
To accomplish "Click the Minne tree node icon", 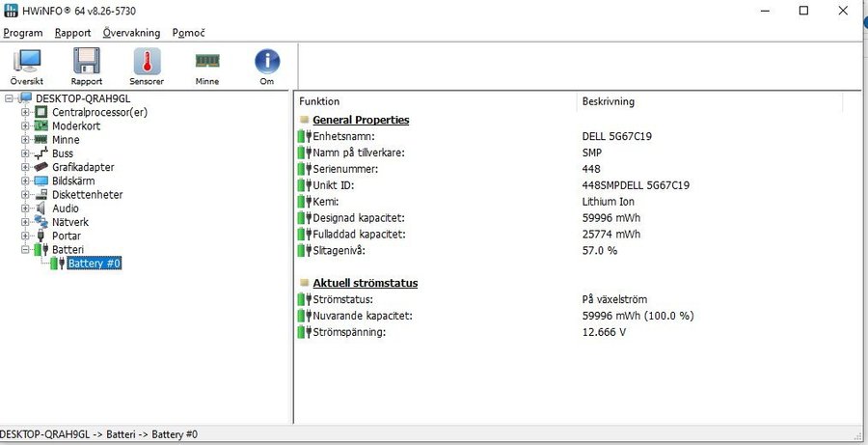I will point(41,140).
